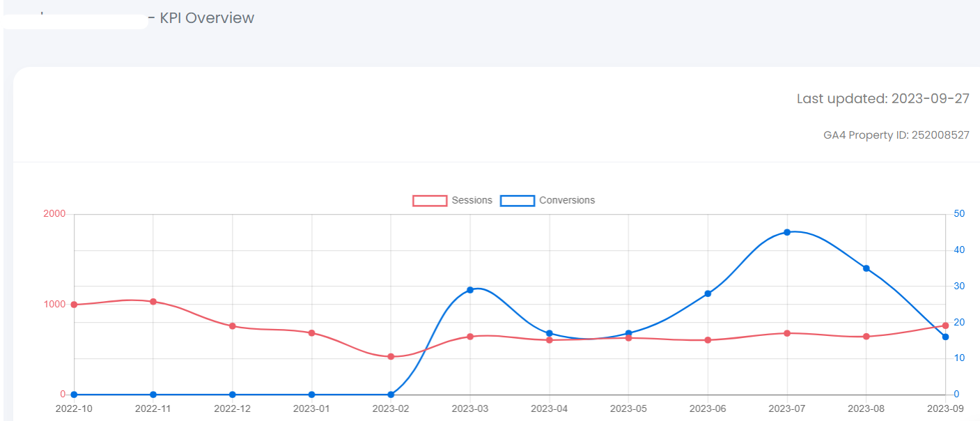Image resolution: width=980 pixels, height=421 pixels.
Task: Click the Sessions data point at 2023-02
Action: (391, 357)
